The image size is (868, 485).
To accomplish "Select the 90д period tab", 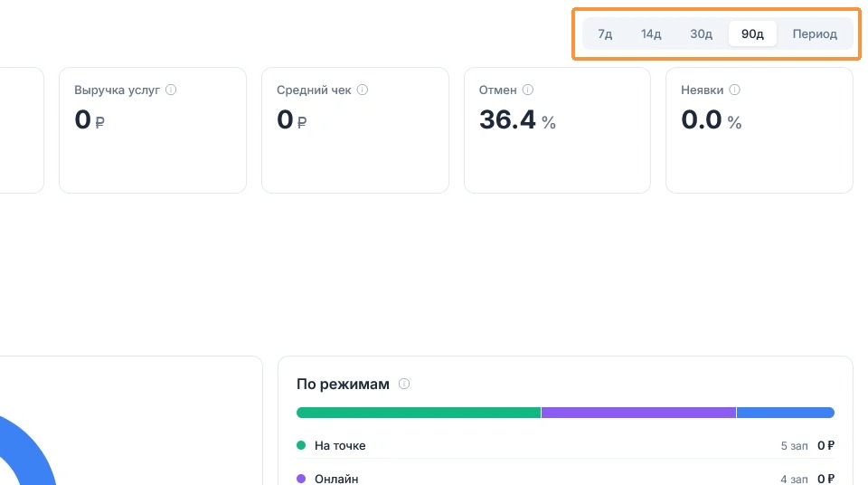I will click(752, 33).
